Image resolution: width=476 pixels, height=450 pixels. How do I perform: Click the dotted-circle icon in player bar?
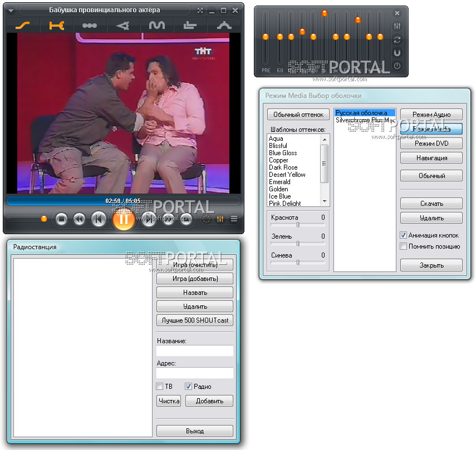click(206, 219)
